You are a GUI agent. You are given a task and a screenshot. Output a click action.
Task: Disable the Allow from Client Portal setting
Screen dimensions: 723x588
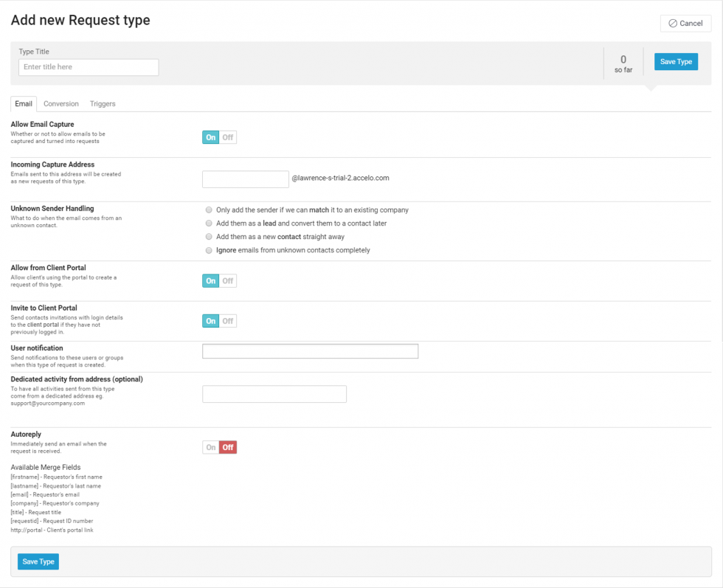coord(229,280)
